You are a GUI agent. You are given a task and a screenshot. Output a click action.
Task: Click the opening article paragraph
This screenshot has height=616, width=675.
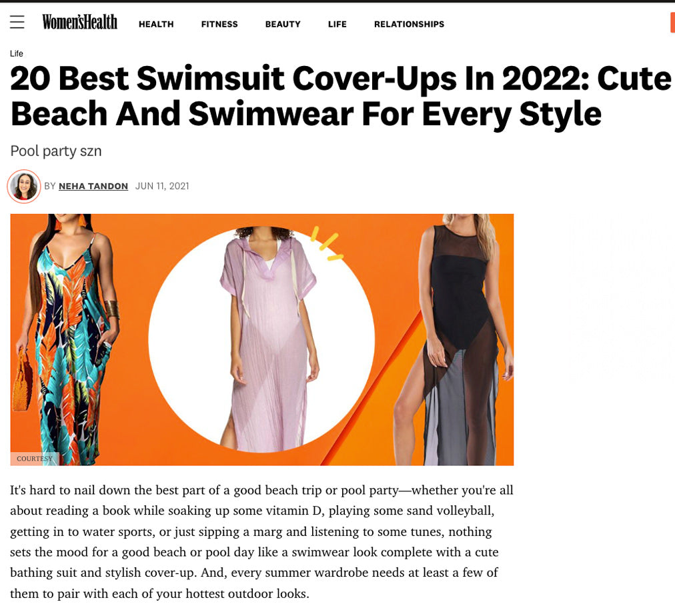[x=261, y=541]
